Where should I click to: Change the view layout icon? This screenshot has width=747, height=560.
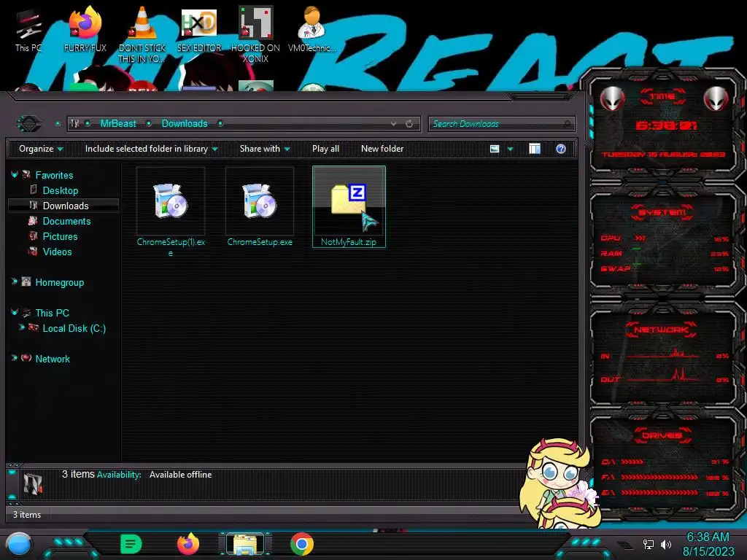[495, 149]
